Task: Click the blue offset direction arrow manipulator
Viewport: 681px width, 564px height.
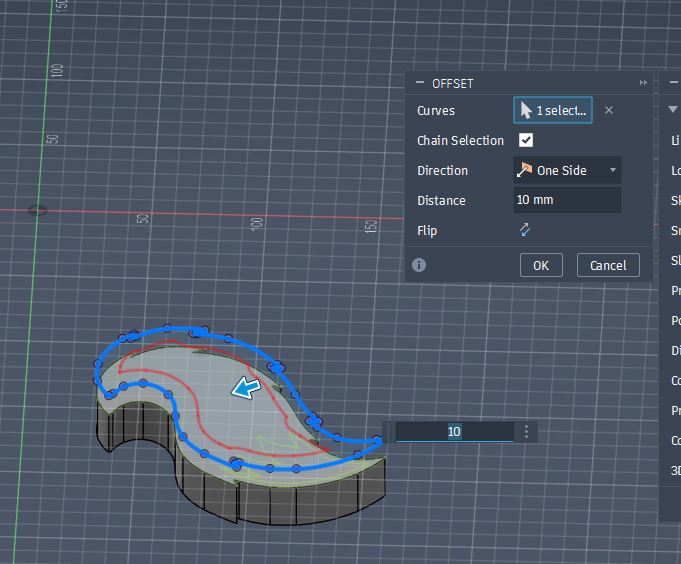Action: 246,388
